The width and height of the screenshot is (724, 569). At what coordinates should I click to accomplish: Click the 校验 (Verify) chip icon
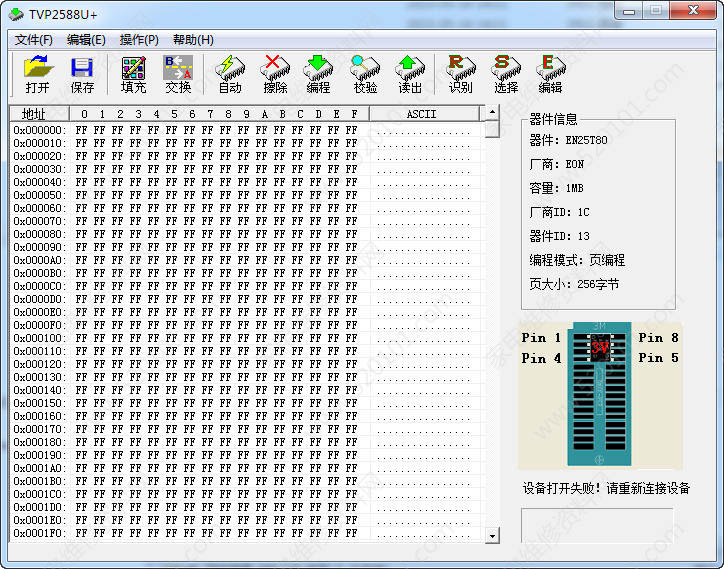365,75
